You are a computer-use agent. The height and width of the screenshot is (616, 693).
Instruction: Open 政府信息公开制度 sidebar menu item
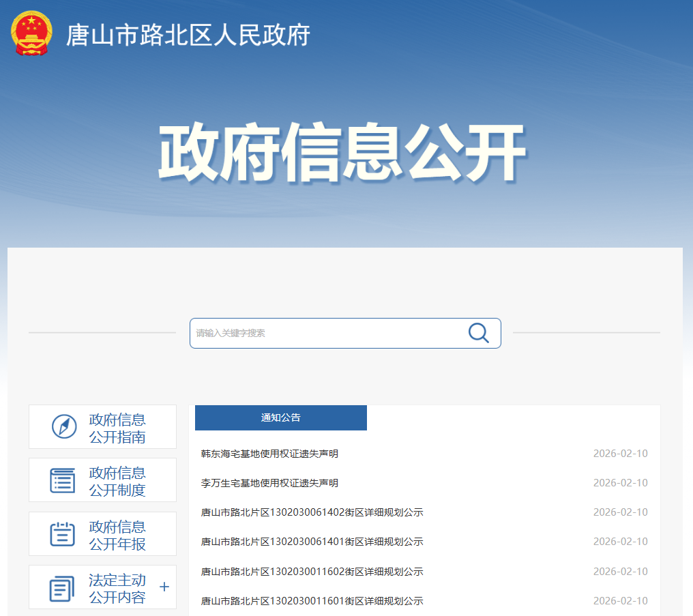(117, 481)
